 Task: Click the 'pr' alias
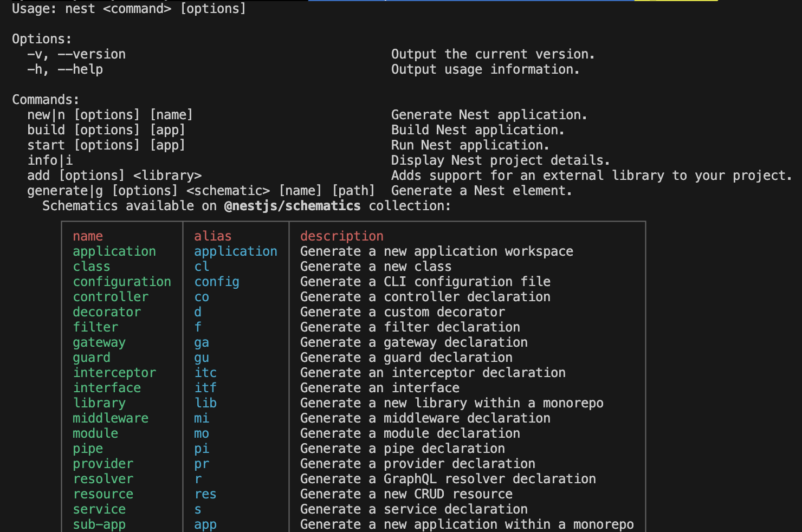202,464
